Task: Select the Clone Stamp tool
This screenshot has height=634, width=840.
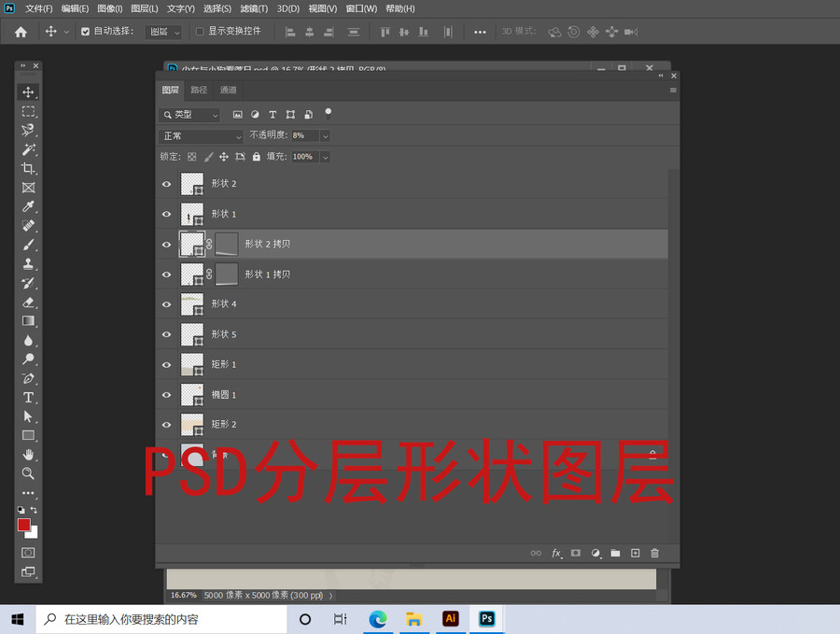Action: (28, 263)
